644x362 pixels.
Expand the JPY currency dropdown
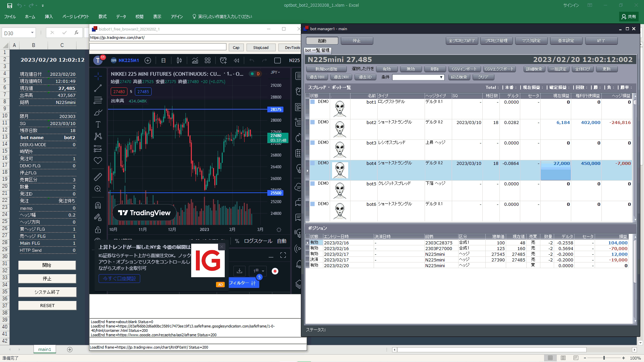pos(275,72)
